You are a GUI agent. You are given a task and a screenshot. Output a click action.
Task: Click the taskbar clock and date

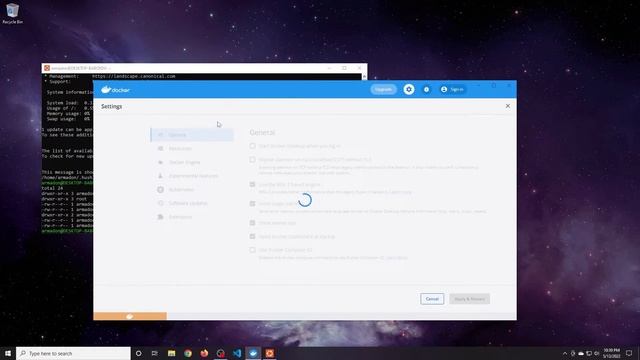click(611, 353)
